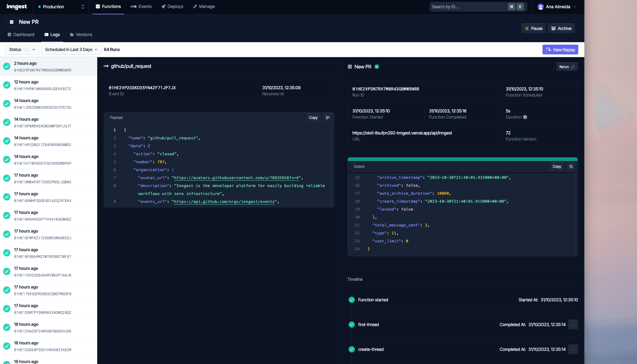Open the api.github.com events URL link

click(224, 202)
